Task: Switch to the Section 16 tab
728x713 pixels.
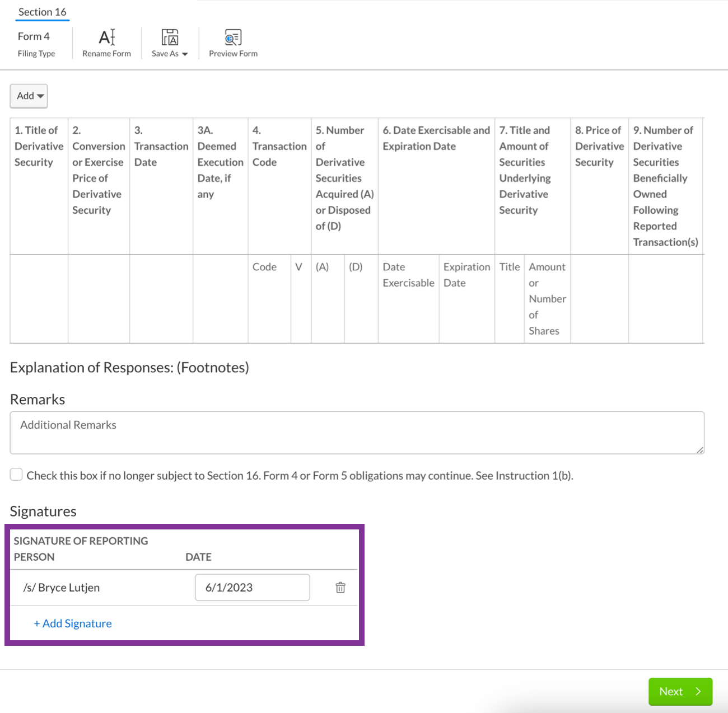Action: 42,12
